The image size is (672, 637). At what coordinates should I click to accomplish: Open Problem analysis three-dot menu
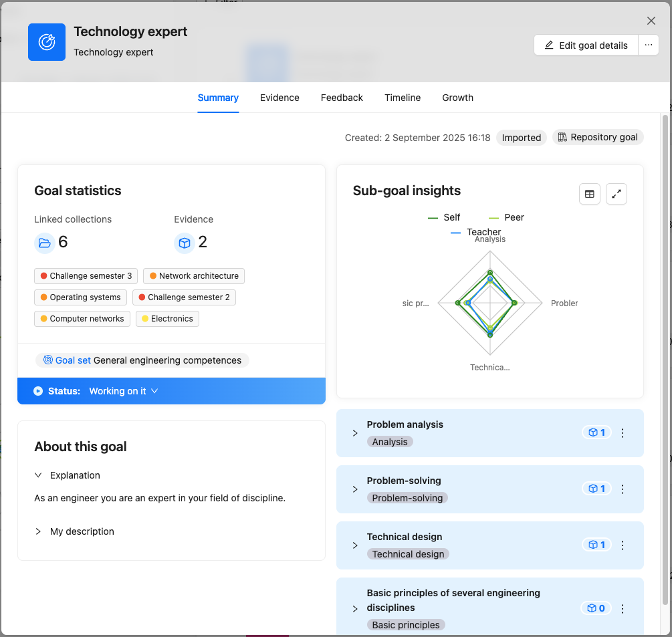(623, 433)
